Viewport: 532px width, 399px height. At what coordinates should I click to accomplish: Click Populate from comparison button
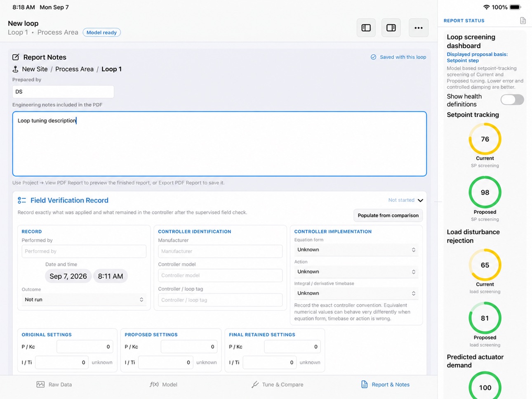[388, 215]
